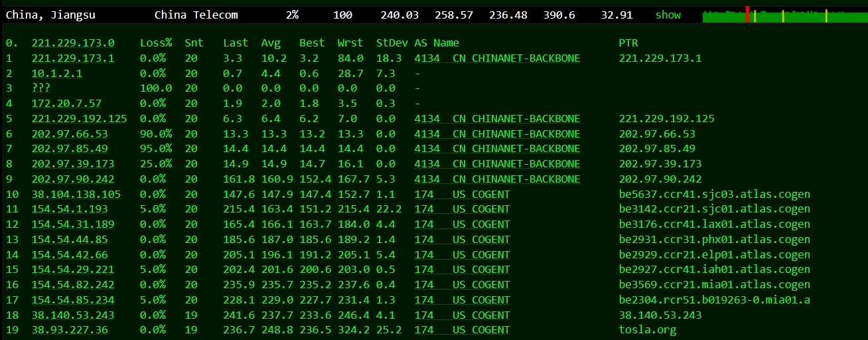Open AS 4134 CHINANET-BACKBONE link on hop 5
This screenshot has width=868, height=340.
click(497, 119)
